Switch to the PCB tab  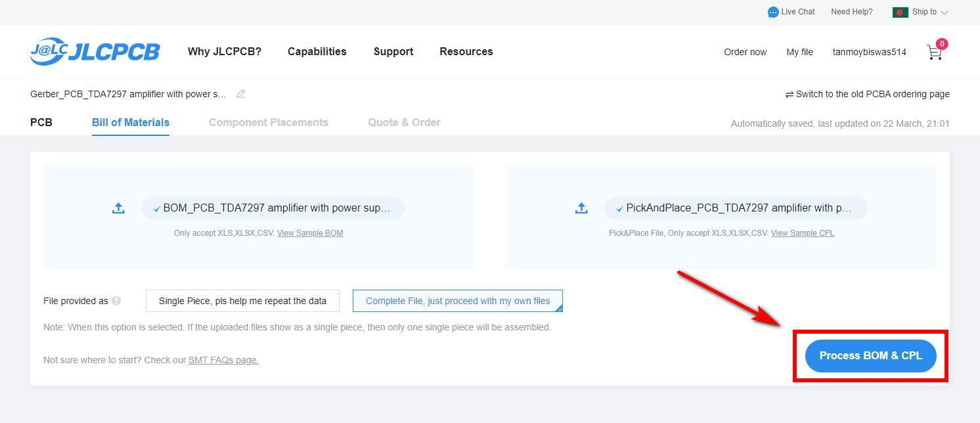[x=41, y=122]
